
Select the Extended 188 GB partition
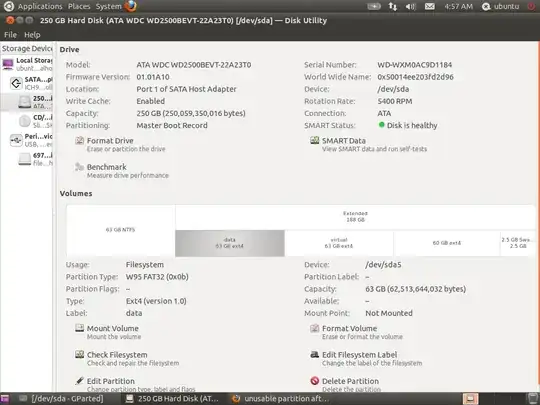coord(355,217)
